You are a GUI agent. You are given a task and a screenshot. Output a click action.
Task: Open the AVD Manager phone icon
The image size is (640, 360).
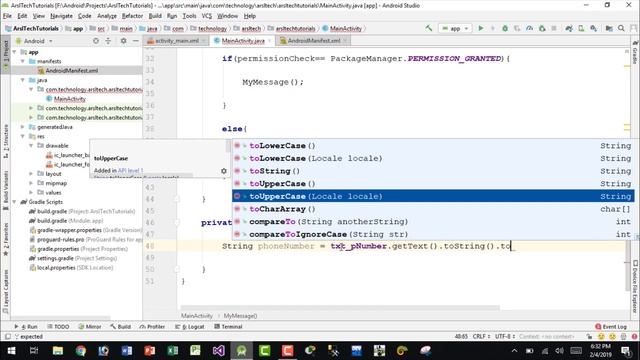(581, 28)
